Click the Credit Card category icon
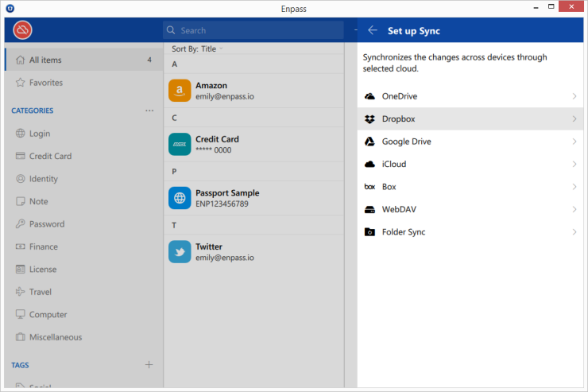 click(x=20, y=156)
